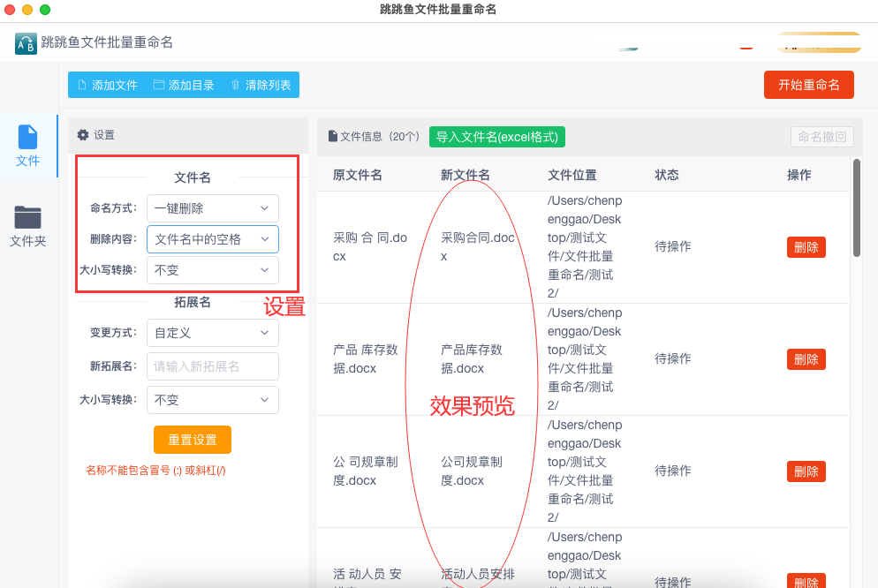Click 导入文件名(excel格式) button
The width and height of the screenshot is (878, 588).
tap(496, 137)
